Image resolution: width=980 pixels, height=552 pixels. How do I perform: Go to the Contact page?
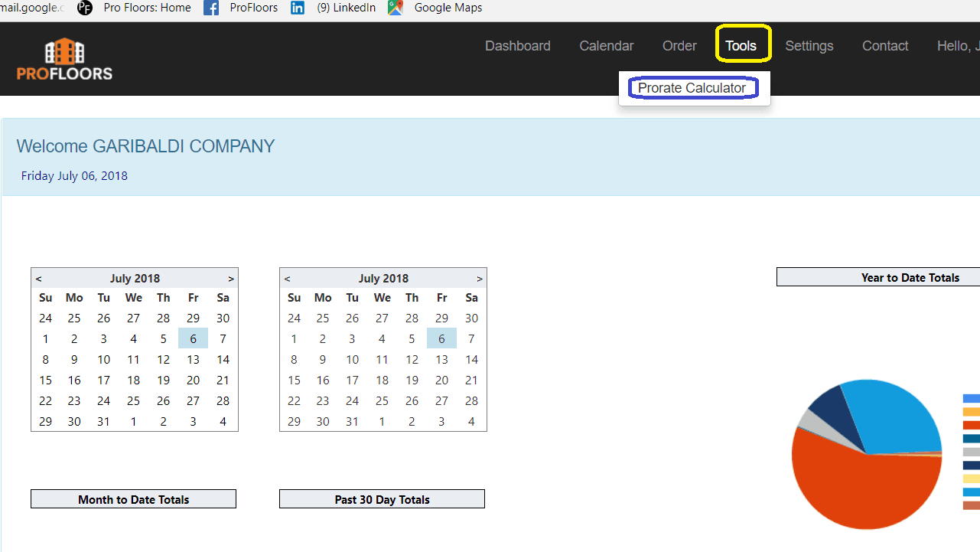[885, 46]
